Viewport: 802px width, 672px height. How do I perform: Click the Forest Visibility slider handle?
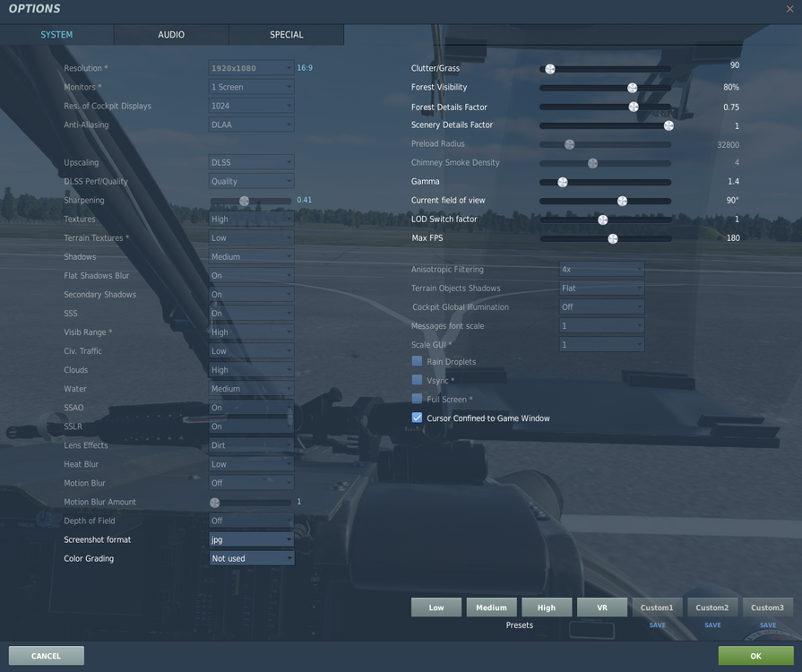tap(632, 88)
